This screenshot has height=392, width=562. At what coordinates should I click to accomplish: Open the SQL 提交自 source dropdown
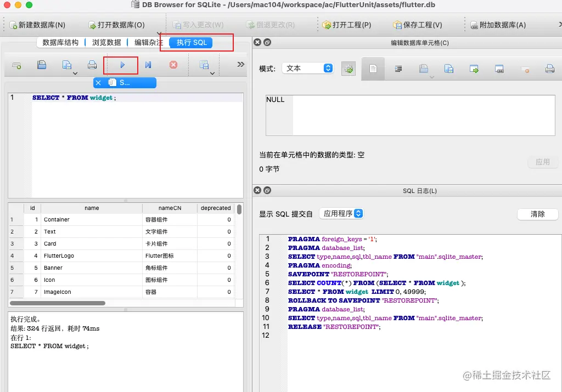click(342, 214)
